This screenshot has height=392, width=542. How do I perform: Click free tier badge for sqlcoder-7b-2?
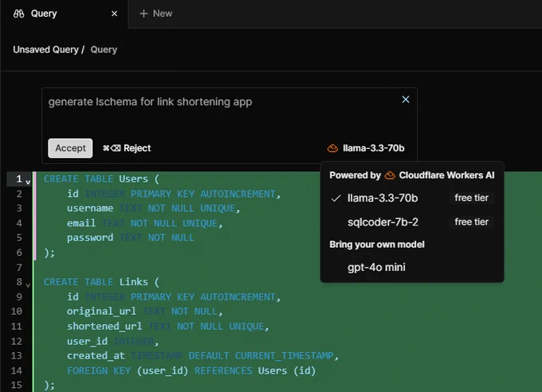pyautogui.click(x=472, y=221)
